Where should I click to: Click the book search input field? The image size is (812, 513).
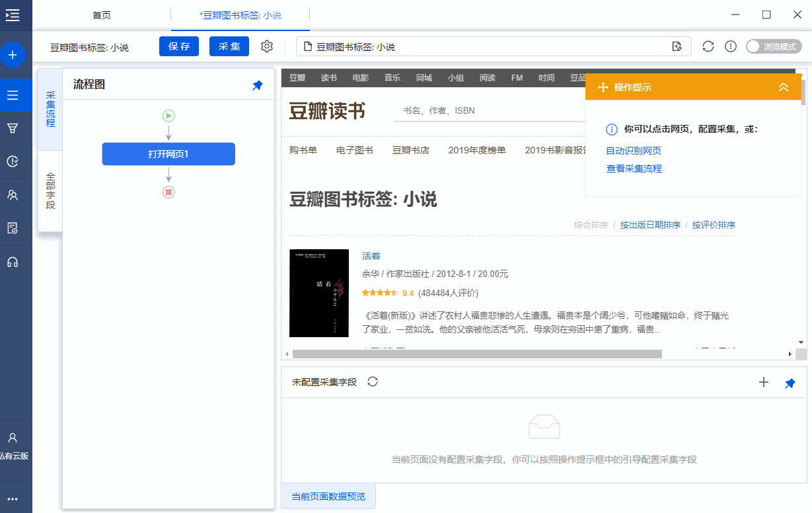pos(489,110)
